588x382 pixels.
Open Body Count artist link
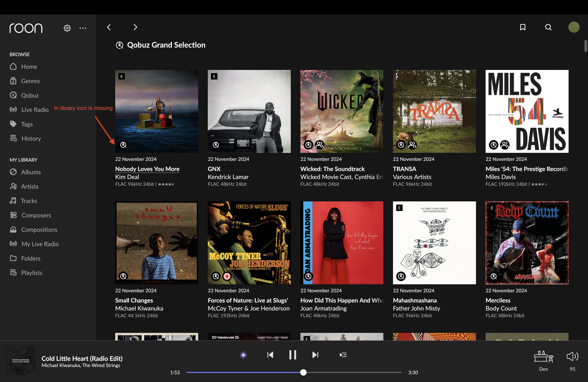point(501,308)
